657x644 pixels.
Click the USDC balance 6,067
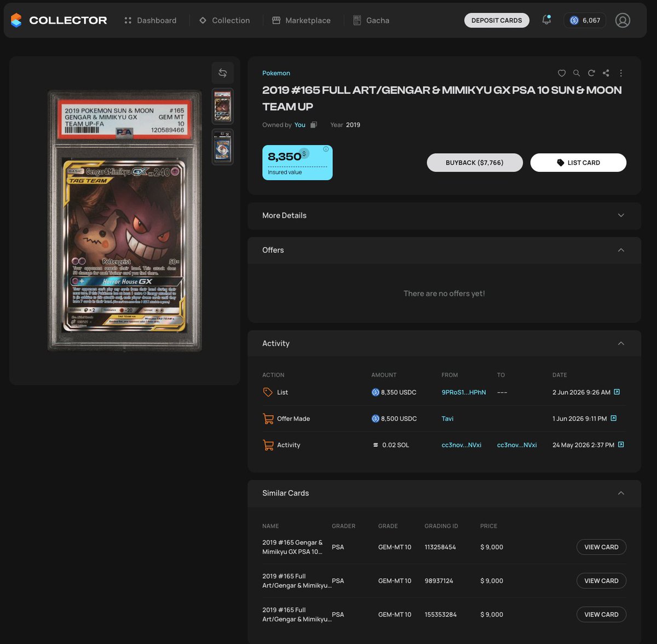click(585, 20)
